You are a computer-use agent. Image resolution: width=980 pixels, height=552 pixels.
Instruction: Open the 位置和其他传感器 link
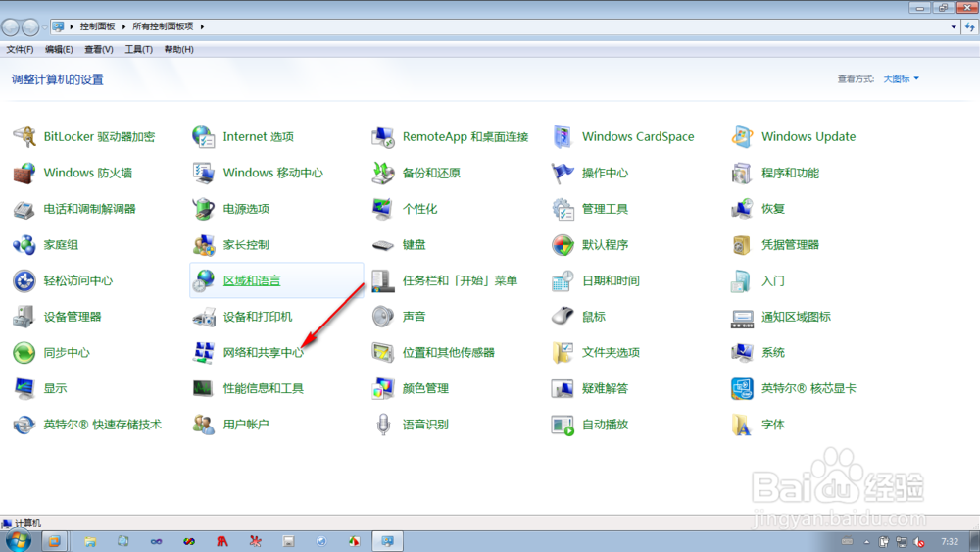[448, 353]
